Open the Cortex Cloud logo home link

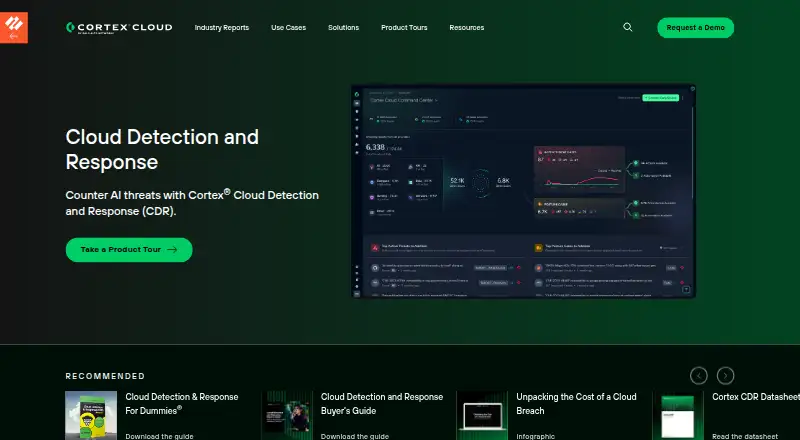coord(119,28)
